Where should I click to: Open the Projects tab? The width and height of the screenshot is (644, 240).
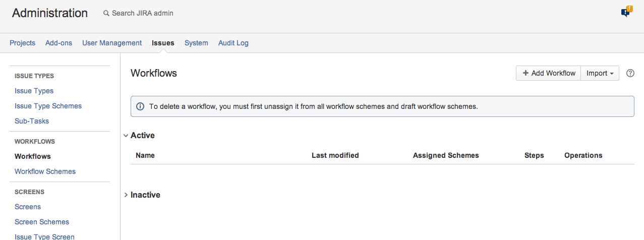click(22, 43)
